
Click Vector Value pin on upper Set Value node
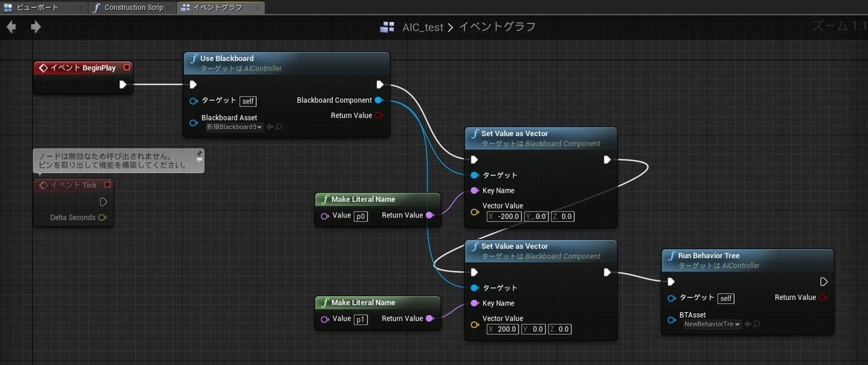[x=475, y=212]
